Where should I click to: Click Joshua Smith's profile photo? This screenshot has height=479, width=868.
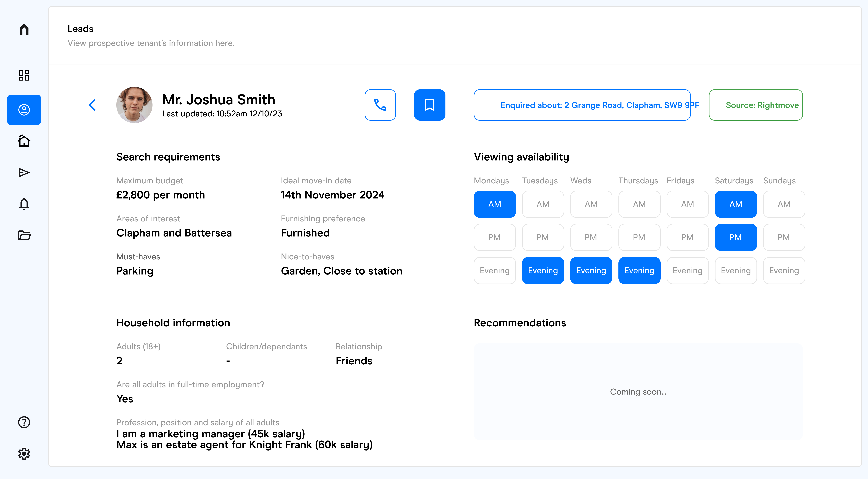click(x=134, y=105)
